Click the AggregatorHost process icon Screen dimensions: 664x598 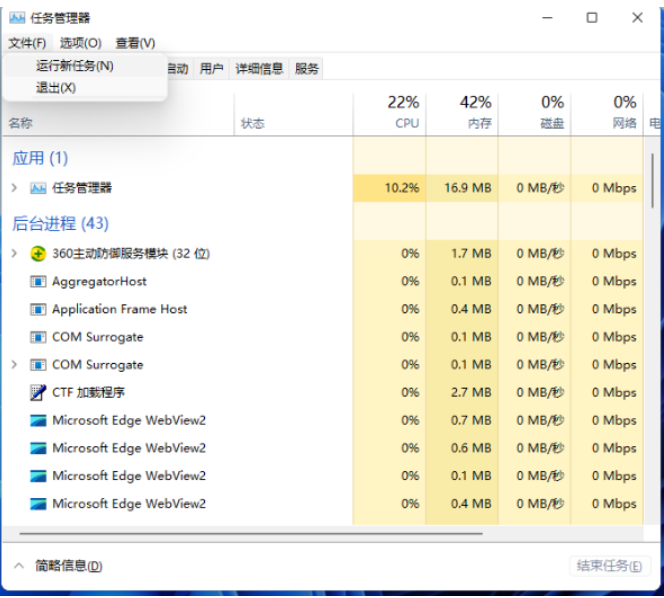pos(38,282)
